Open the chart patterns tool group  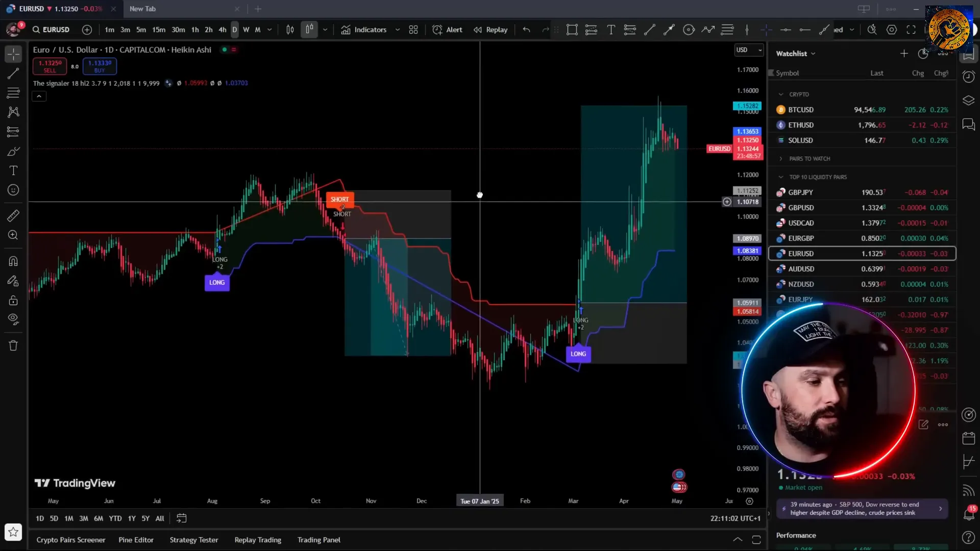coord(13,112)
